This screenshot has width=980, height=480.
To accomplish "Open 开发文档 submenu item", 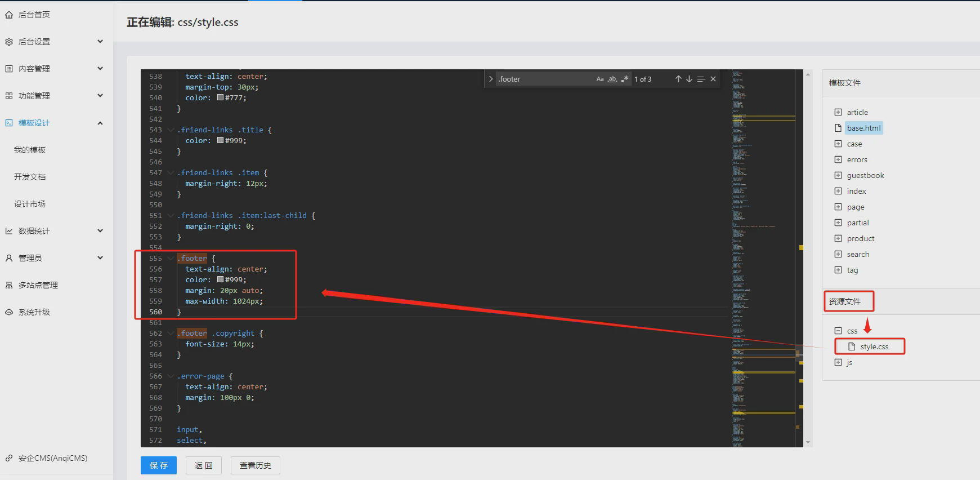I will (30, 177).
